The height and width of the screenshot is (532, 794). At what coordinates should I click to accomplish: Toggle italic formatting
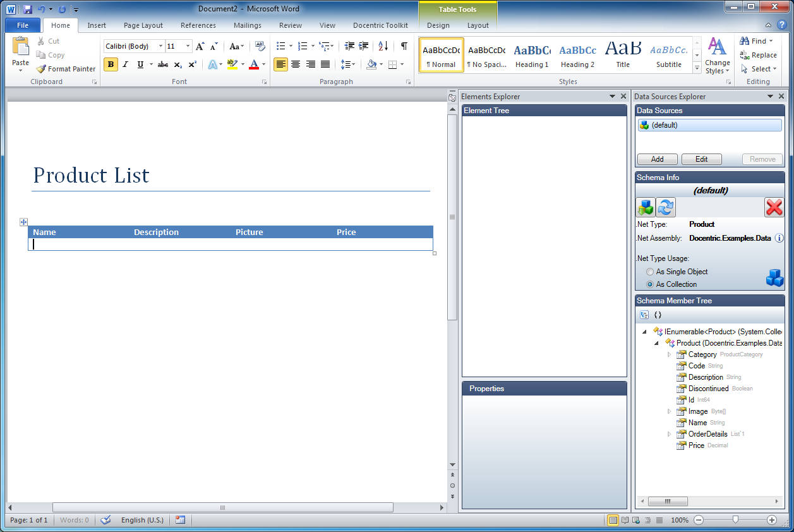pyautogui.click(x=125, y=64)
